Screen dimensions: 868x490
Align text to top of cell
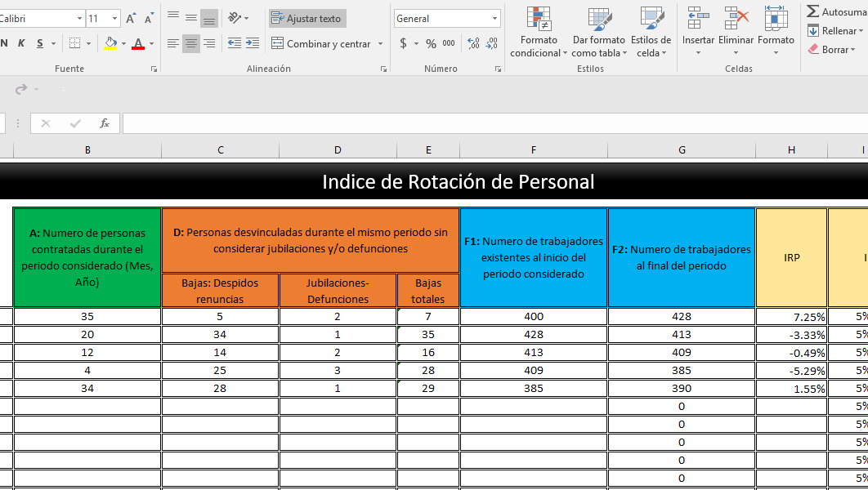(x=173, y=18)
